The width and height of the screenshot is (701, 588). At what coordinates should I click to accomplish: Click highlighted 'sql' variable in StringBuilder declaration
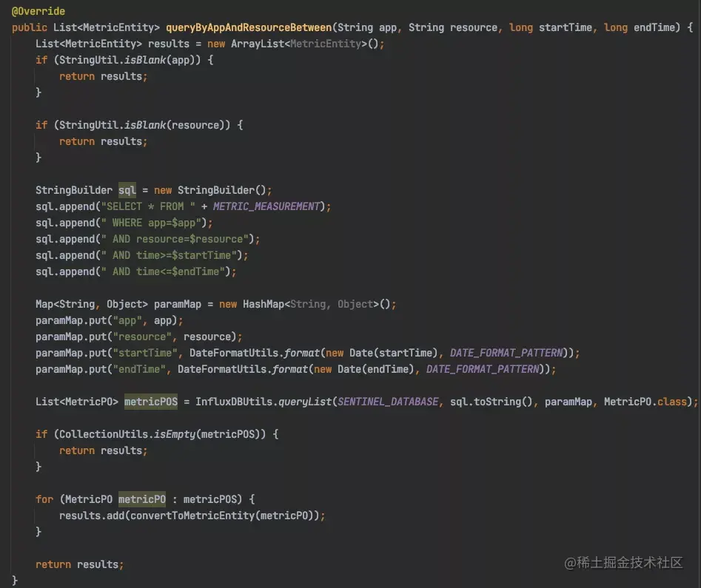[127, 190]
